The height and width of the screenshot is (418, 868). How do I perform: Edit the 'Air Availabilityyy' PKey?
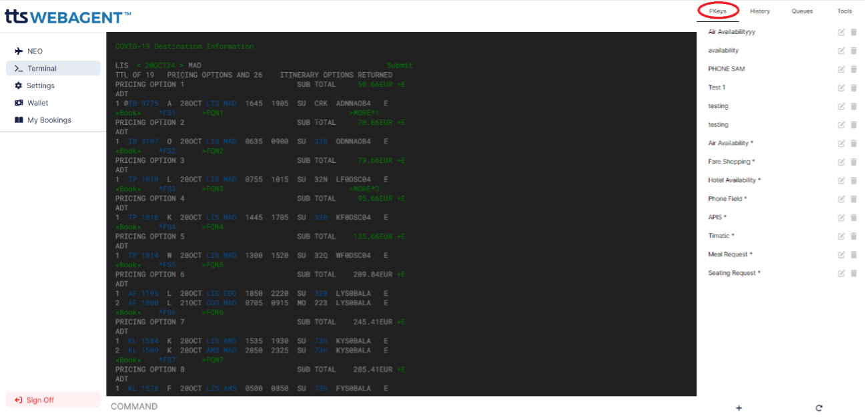pyautogui.click(x=841, y=32)
